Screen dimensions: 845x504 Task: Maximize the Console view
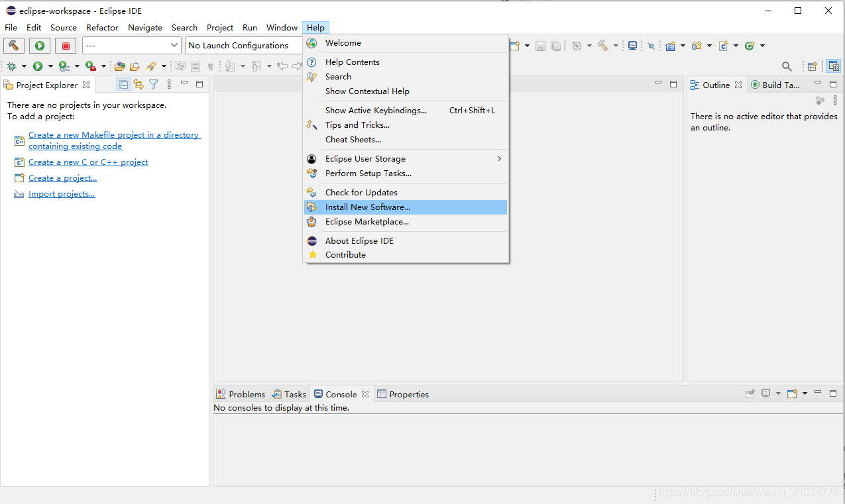click(833, 393)
